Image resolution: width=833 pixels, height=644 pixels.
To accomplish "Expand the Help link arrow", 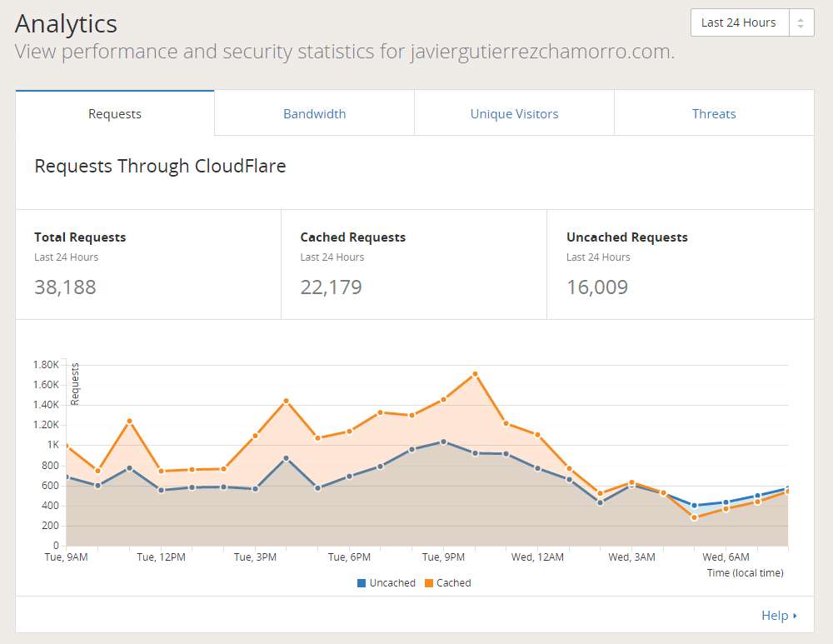I will 796,616.
